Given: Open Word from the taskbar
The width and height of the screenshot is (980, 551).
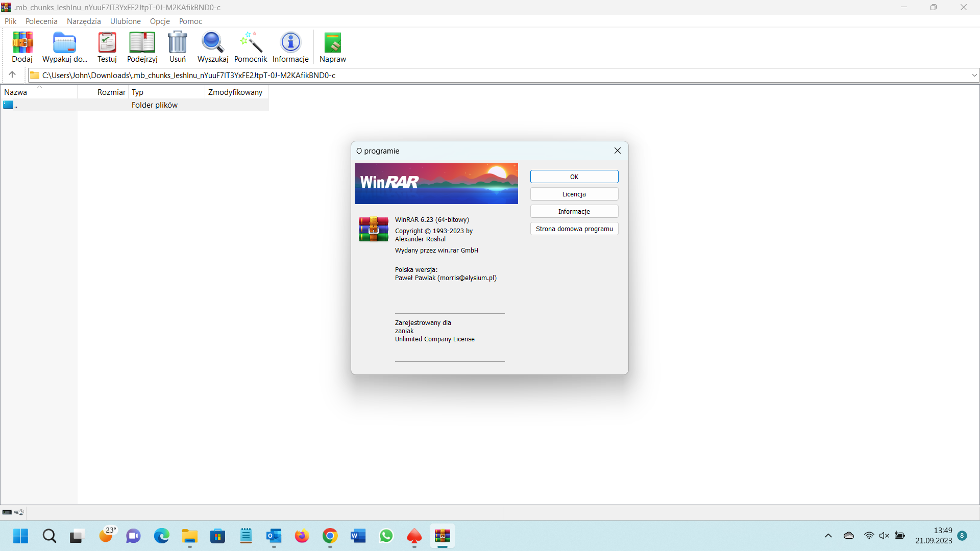Looking at the screenshot, I should [x=358, y=536].
